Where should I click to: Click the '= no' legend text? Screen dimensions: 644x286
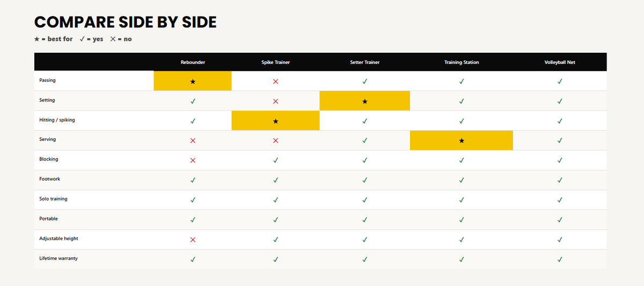(125, 39)
